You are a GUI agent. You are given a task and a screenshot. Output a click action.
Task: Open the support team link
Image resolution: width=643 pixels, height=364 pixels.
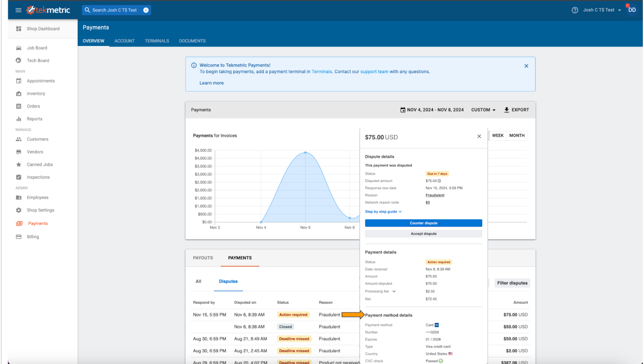374,72
